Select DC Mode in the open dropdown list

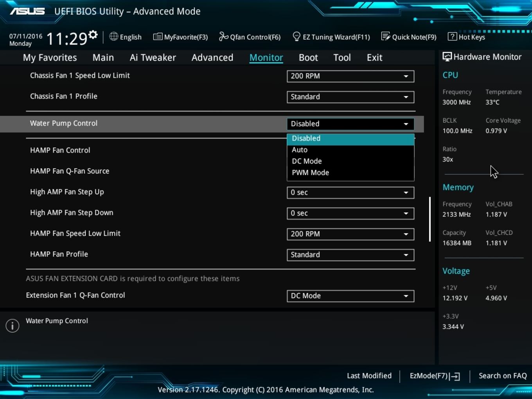[x=350, y=161]
